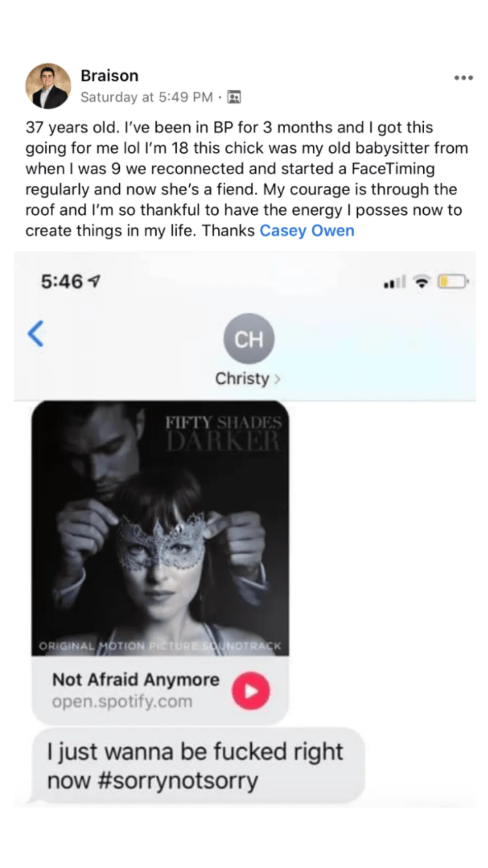This screenshot has height=868, width=488.
Task: Click the Not Afraid Anymore song title
Action: (136, 679)
